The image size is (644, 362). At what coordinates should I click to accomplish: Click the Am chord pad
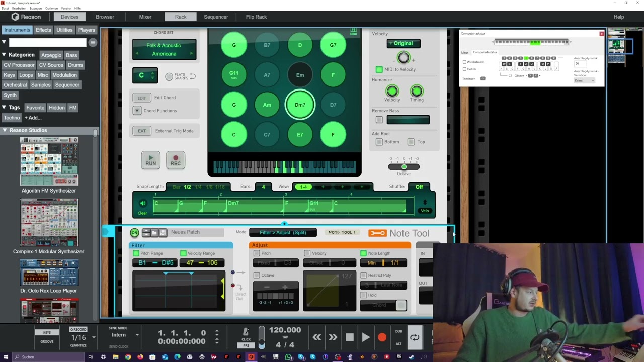click(x=267, y=105)
